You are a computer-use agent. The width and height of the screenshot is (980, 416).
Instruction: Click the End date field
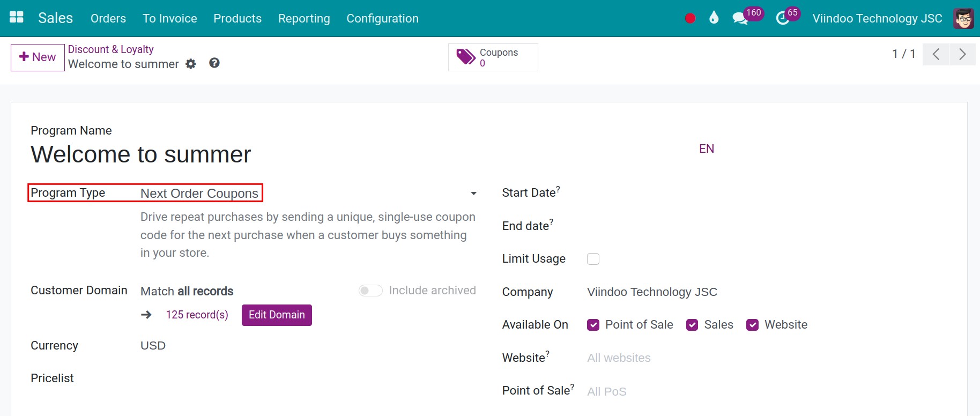767,226
